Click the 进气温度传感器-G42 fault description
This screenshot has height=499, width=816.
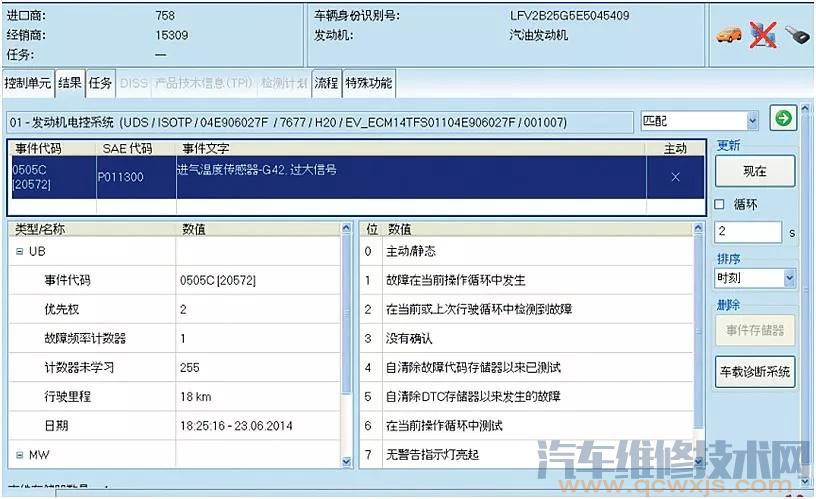click(257, 170)
